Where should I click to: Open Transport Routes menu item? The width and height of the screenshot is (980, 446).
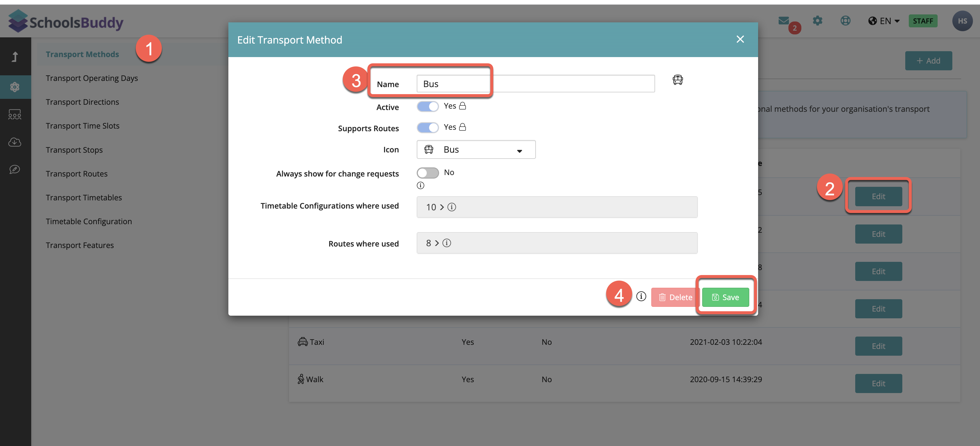[77, 174]
